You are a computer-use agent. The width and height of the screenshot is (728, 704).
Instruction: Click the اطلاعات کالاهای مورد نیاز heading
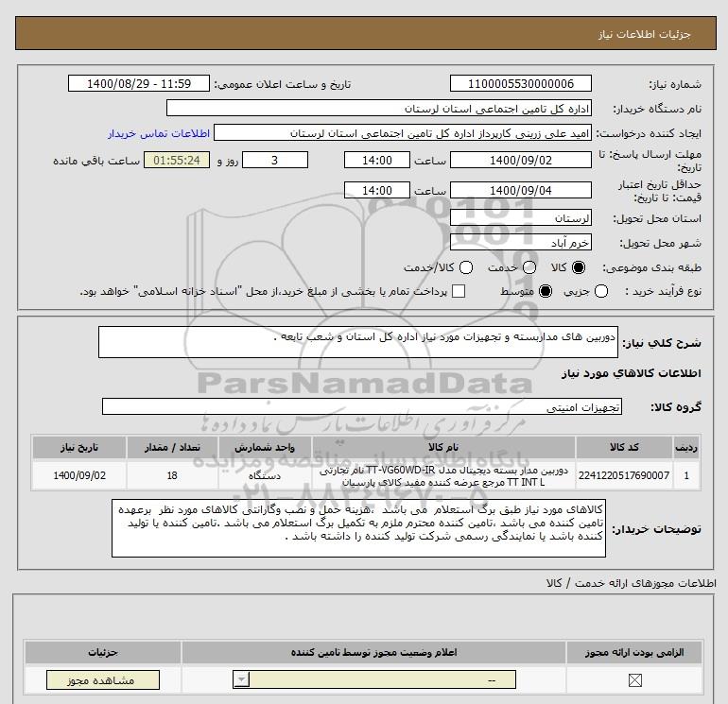coord(631,373)
